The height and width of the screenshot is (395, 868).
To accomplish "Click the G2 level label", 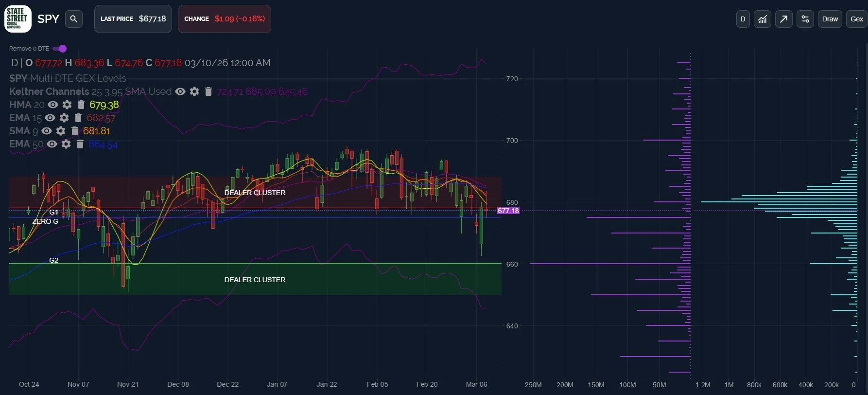I will 53,260.
